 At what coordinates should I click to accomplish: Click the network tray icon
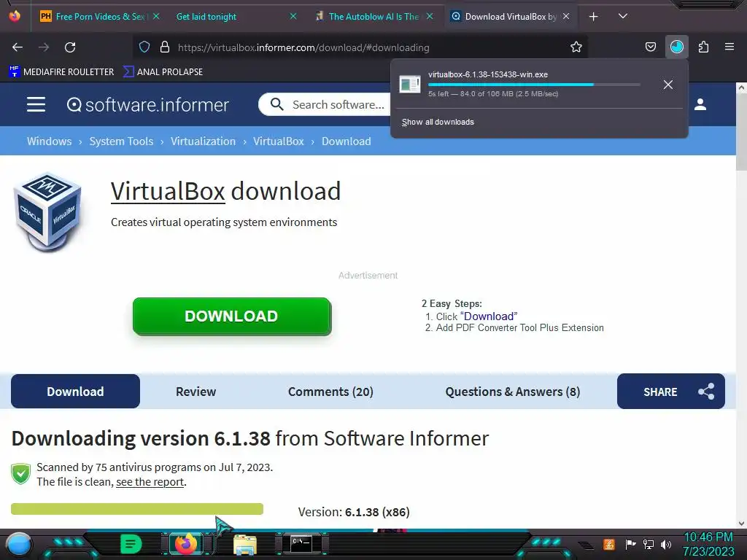click(648, 544)
